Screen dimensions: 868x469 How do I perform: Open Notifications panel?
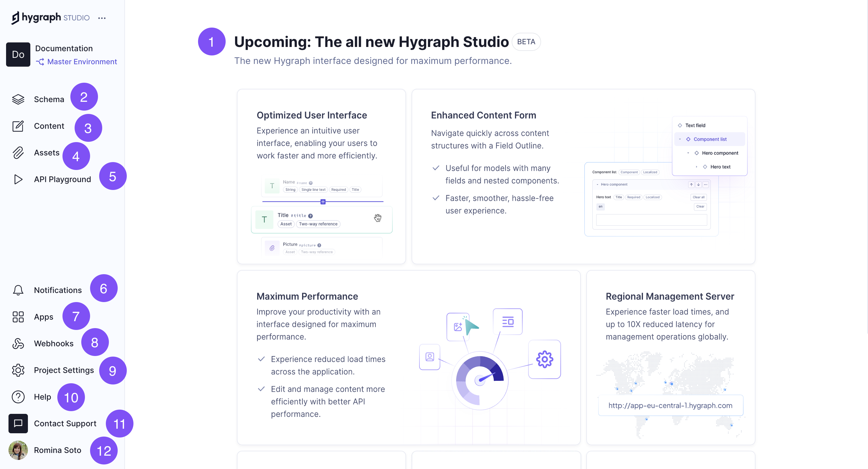tap(58, 289)
